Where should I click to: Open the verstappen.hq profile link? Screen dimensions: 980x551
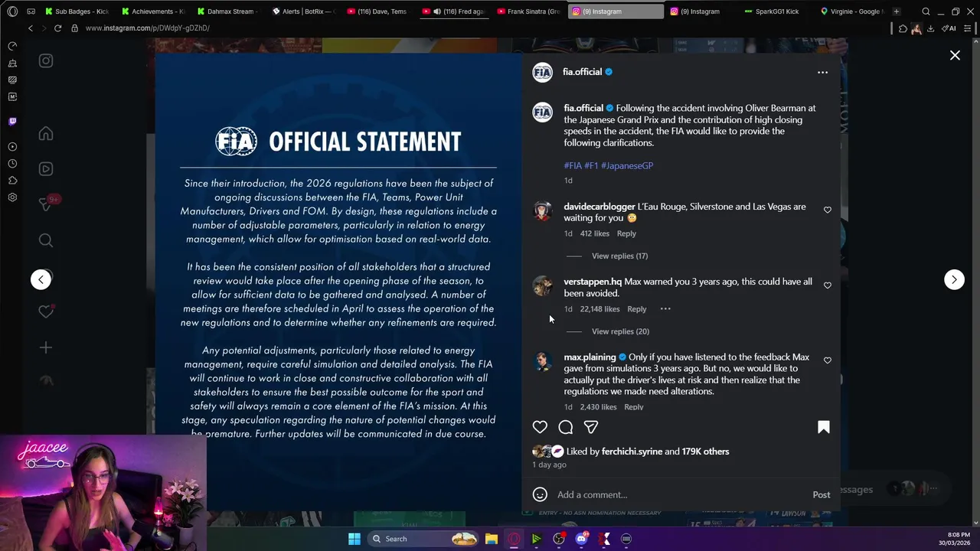point(593,282)
